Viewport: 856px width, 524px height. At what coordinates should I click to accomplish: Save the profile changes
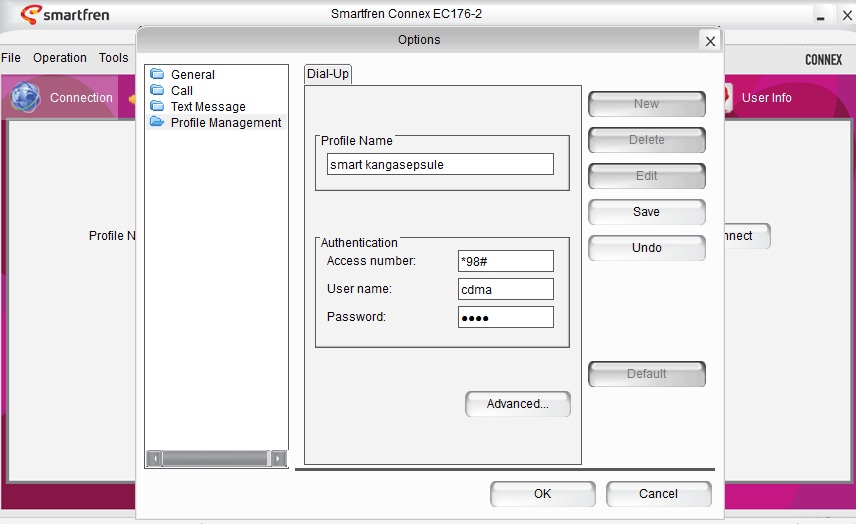click(646, 212)
